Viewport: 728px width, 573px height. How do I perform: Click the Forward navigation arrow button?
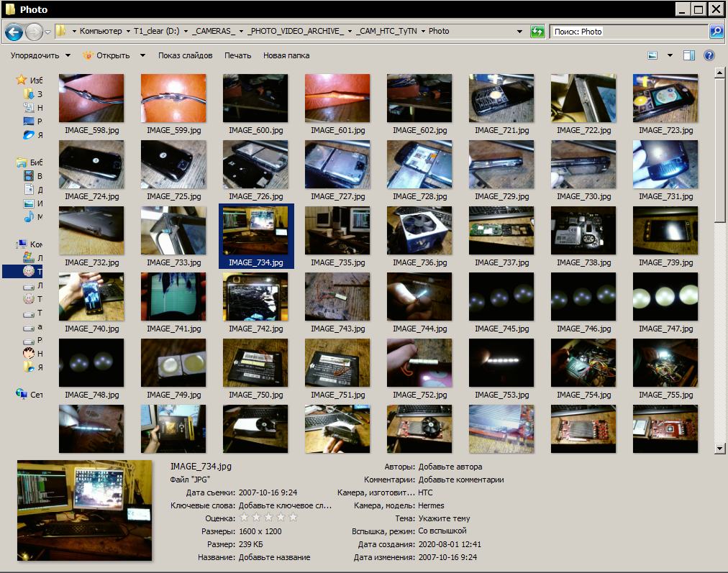click(x=34, y=32)
